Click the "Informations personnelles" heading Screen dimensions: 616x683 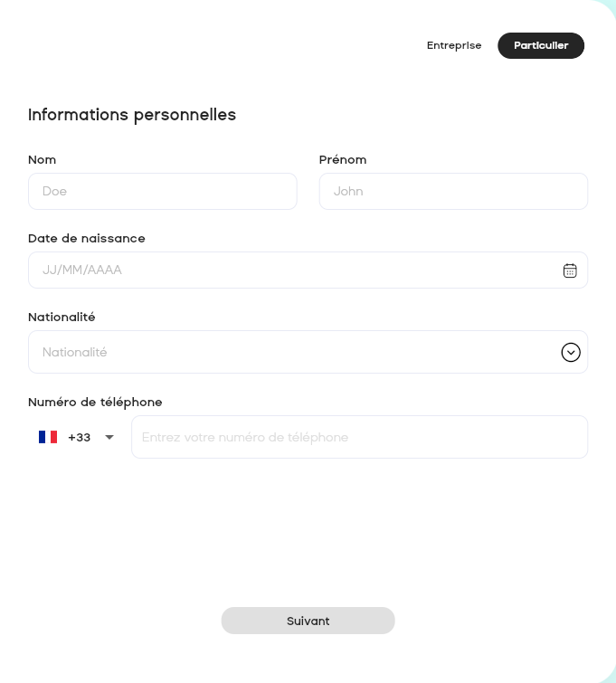pos(132,115)
